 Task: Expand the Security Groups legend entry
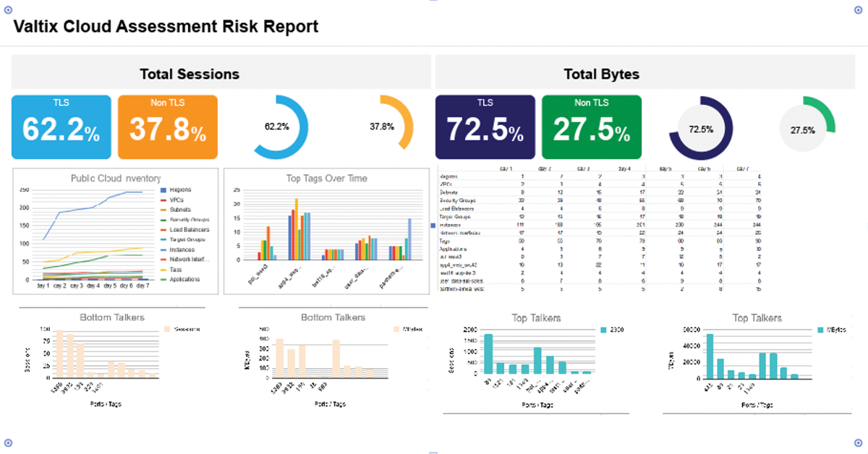point(188,219)
